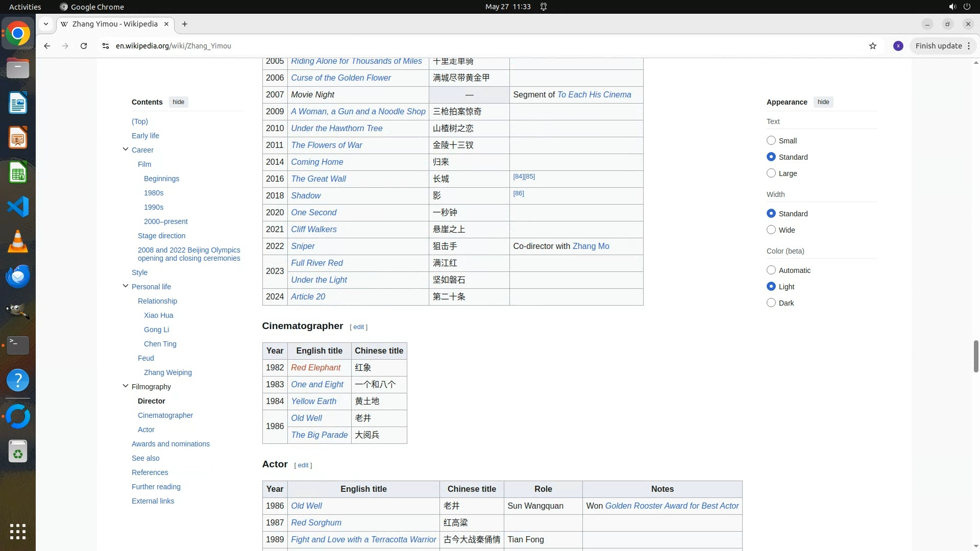Switch the color theme to Dark

[x=771, y=303]
